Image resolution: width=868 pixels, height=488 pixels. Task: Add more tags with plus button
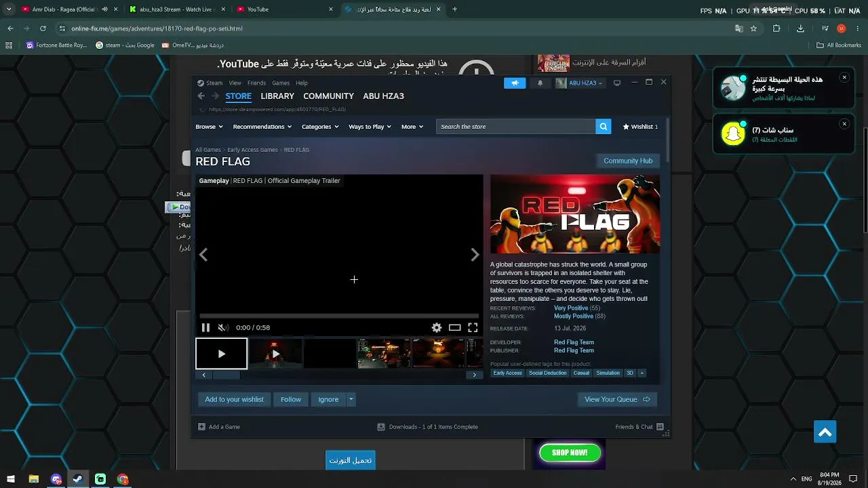(642, 373)
